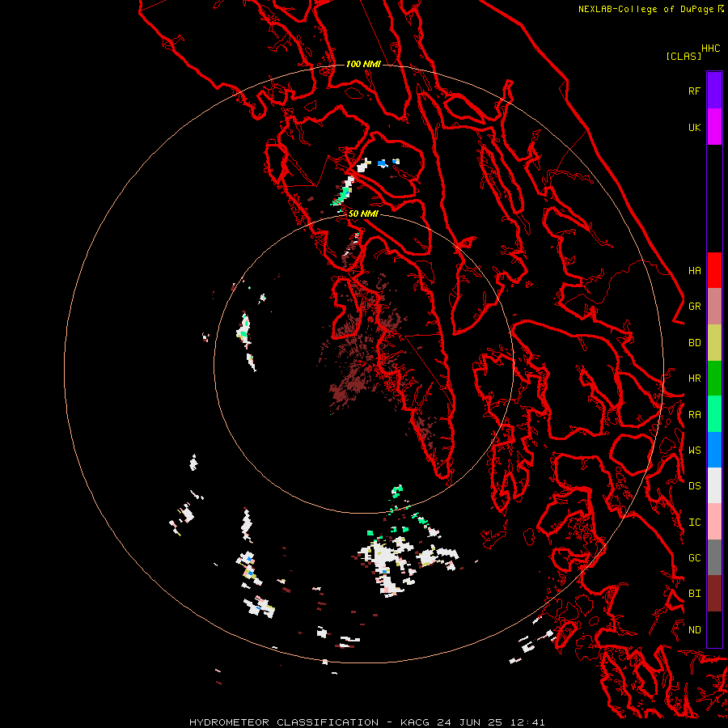The image size is (728, 728).
Task: Click the 'WS' legend label
Action: 694,451
